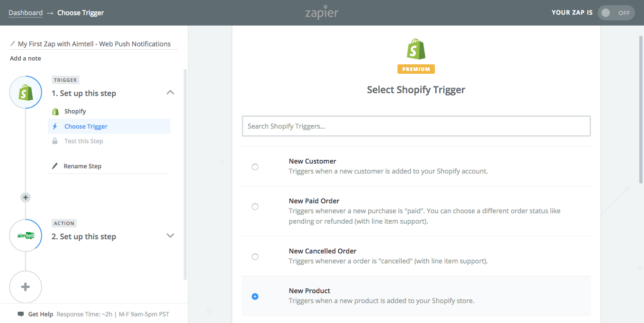This screenshot has height=323, width=644.
Task: Click Add a note link
Action: (26, 58)
